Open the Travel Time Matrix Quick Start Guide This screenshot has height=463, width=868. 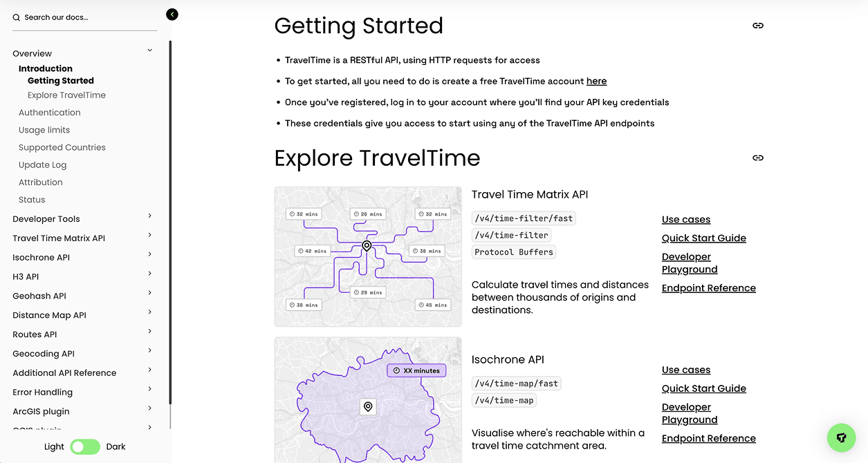tap(703, 238)
